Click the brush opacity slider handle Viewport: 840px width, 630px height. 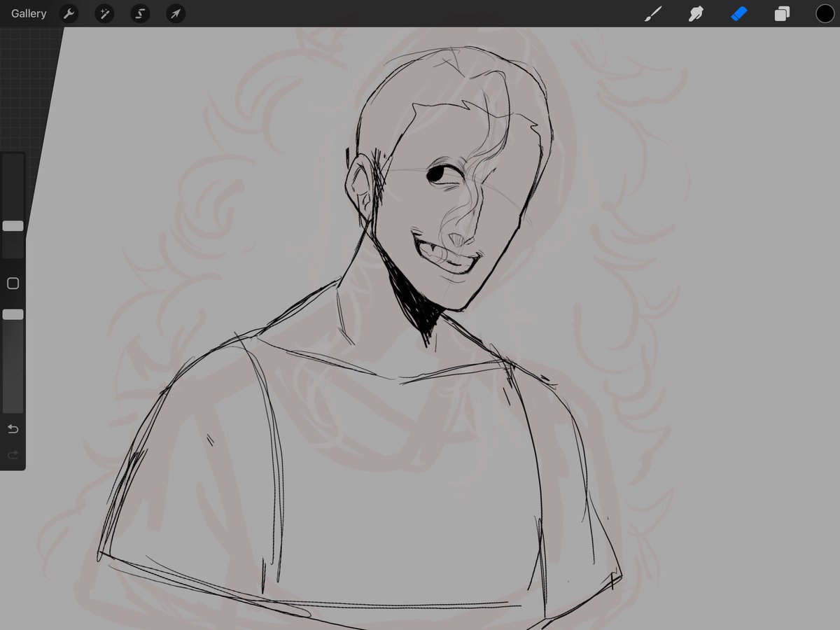[x=13, y=315]
